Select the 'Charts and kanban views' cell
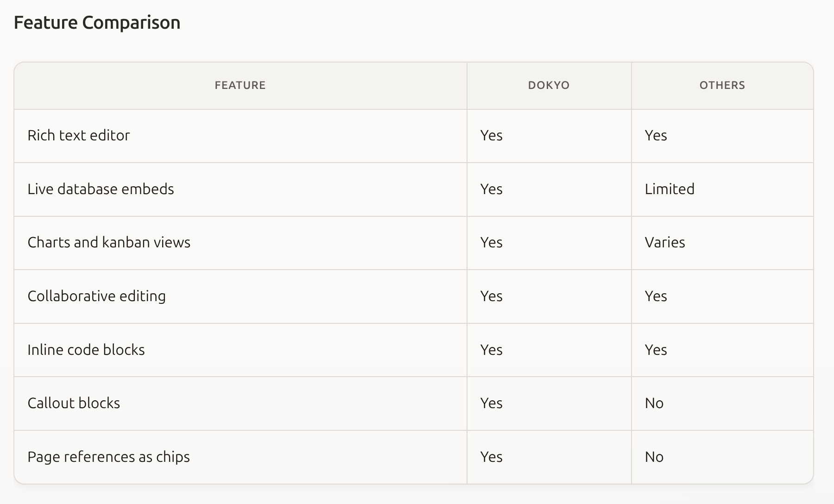Screen dimensions: 834x504 240,243
